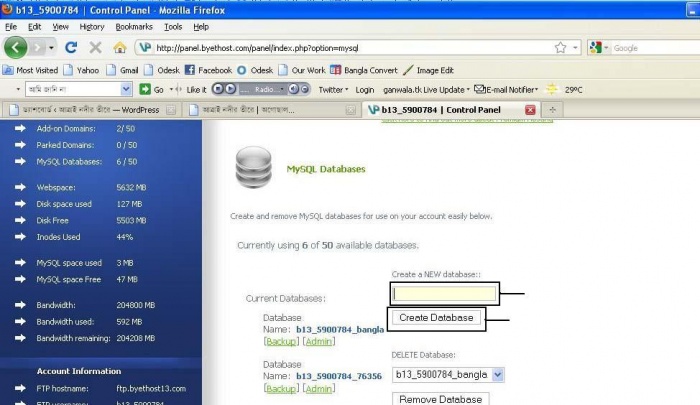Open the Yahoo bookmark
Image resolution: width=700 pixels, height=405 pixels.
(x=81, y=70)
